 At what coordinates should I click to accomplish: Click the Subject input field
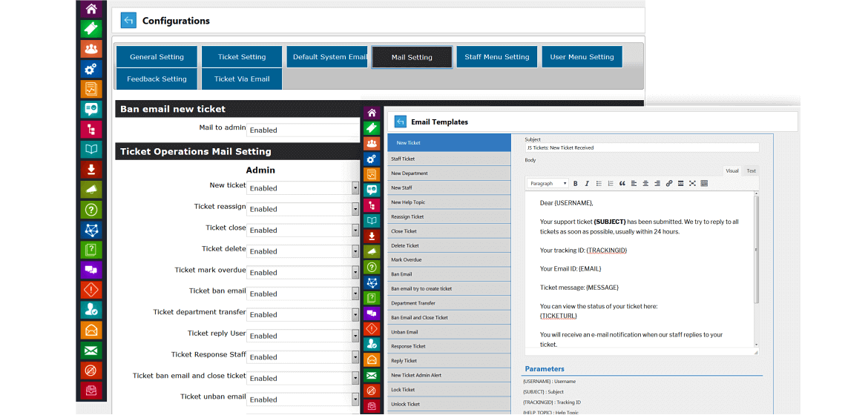point(642,147)
